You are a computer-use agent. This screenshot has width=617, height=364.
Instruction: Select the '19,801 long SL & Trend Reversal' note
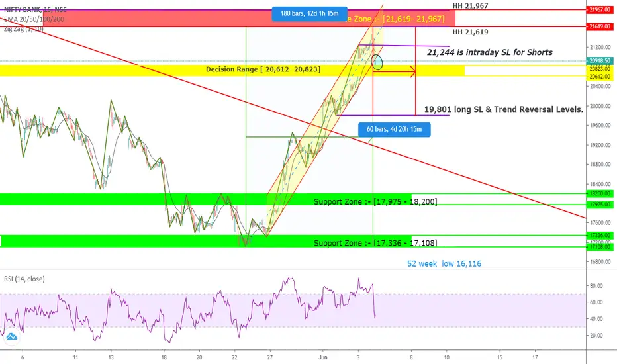point(504,109)
